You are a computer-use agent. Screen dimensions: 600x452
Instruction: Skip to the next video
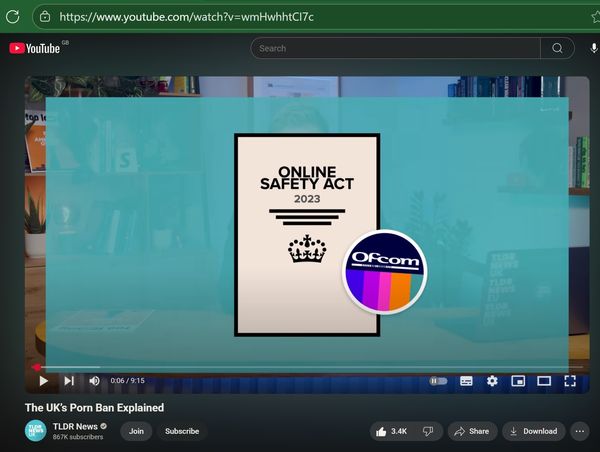click(69, 381)
